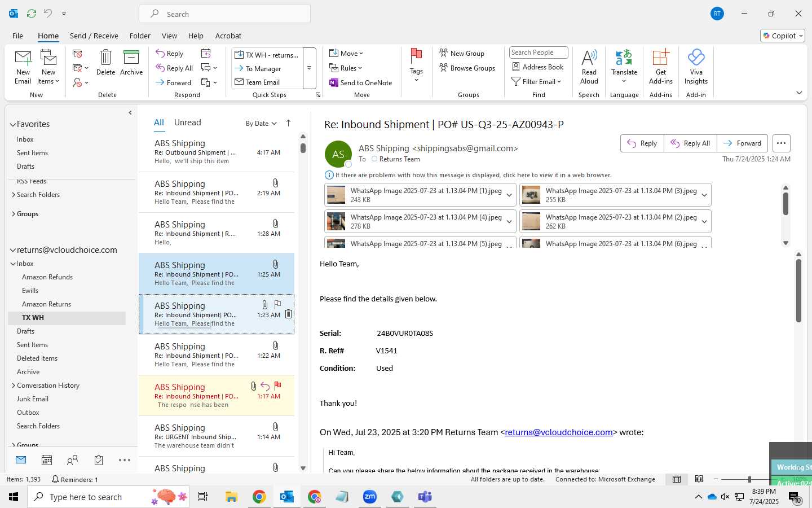
Task: Switch to Tasks view in navigation bar
Action: click(99, 460)
